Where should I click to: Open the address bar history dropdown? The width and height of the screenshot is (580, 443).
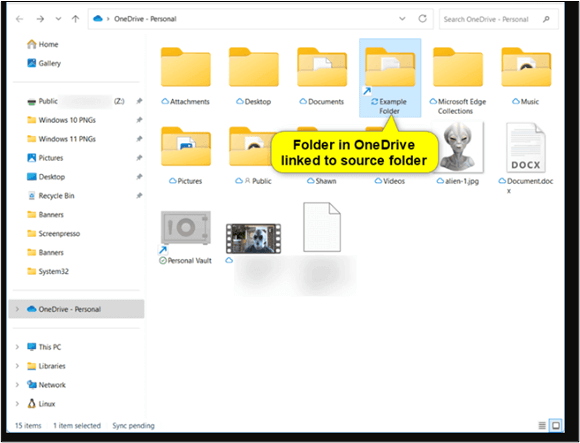(x=402, y=19)
